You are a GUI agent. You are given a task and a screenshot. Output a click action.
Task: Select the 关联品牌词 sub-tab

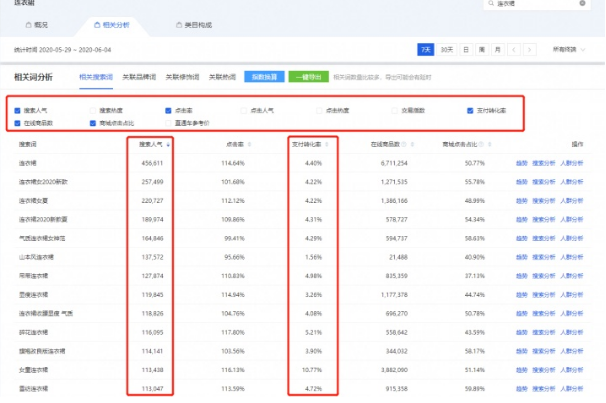(x=139, y=77)
